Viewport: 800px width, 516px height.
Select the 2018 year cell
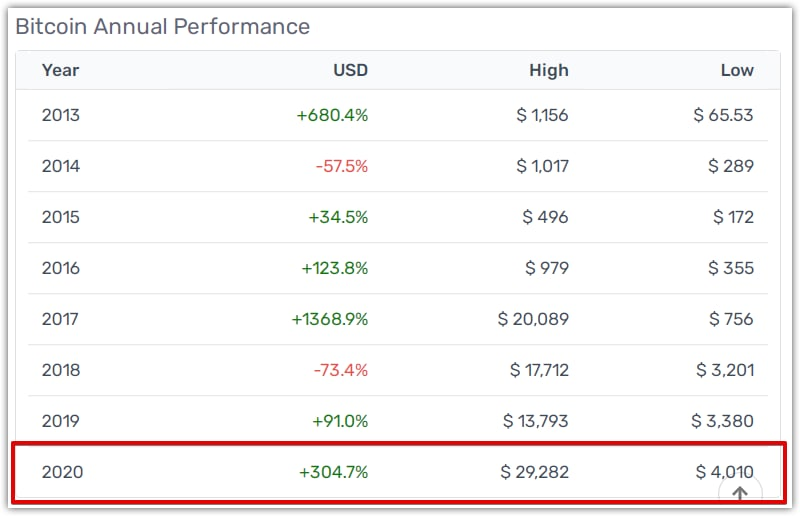click(61, 370)
